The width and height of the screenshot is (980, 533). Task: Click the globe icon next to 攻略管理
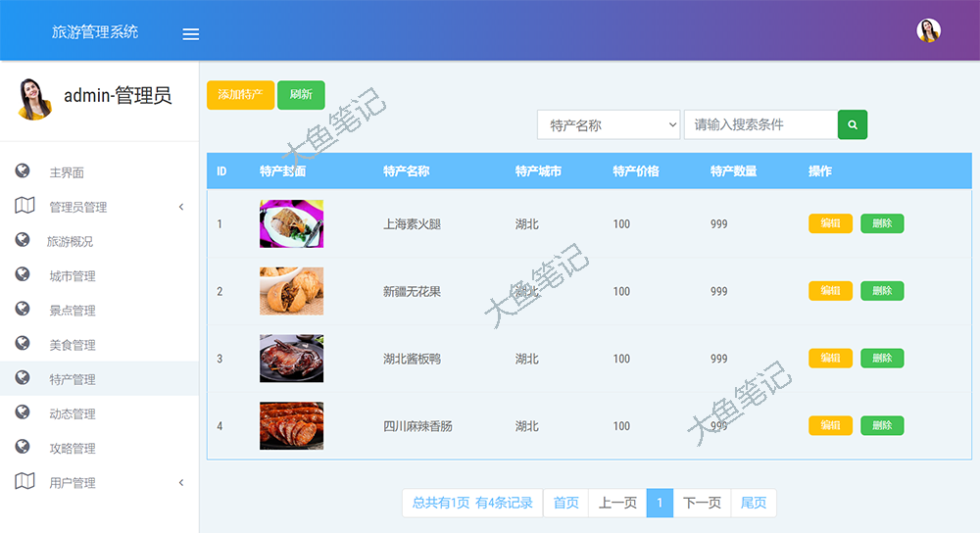pos(23,446)
